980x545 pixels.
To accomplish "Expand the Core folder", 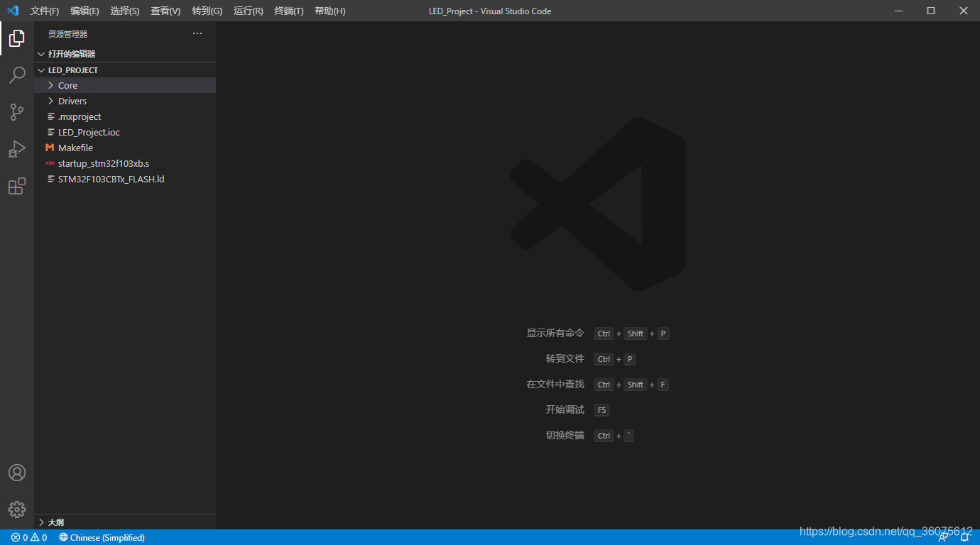I will [x=50, y=85].
